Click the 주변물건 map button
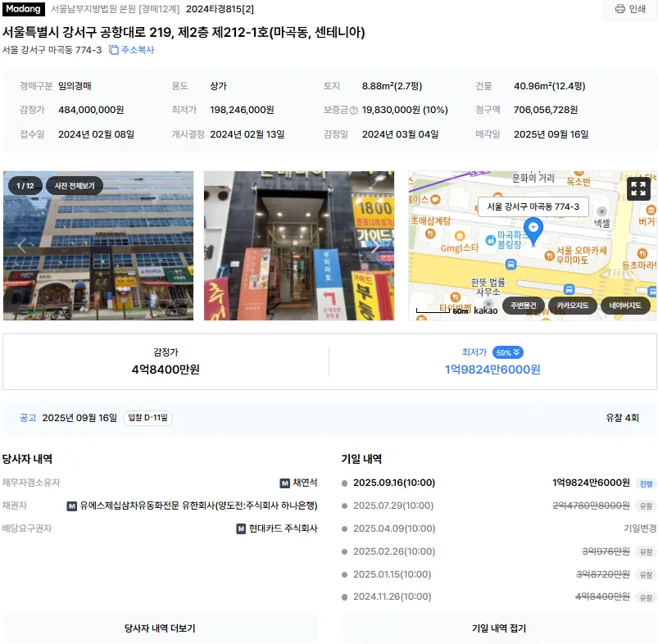Viewport: 658px width, 644px height. (524, 306)
